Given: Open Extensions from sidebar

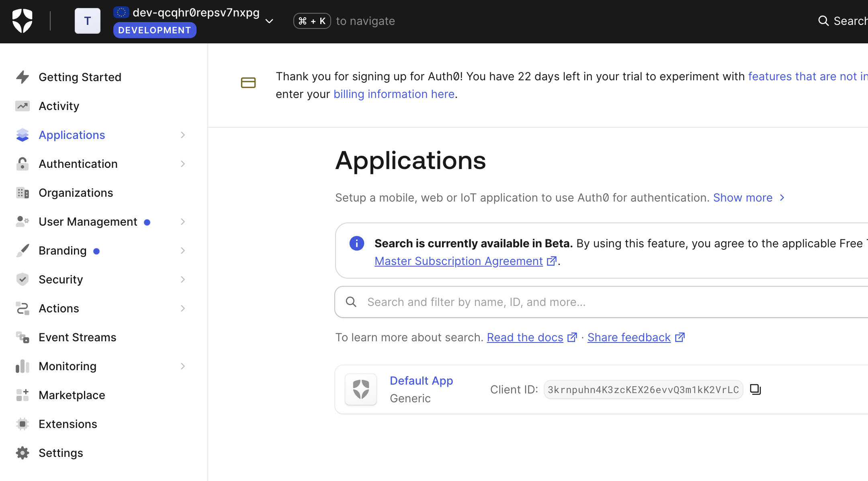Looking at the screenshot, I should (68, 424).
